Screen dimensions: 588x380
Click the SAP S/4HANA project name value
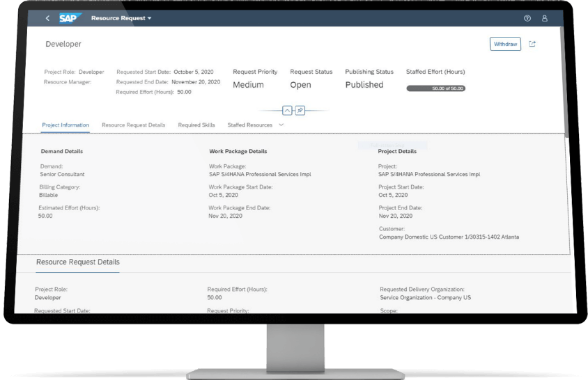(x=428, y=175)
